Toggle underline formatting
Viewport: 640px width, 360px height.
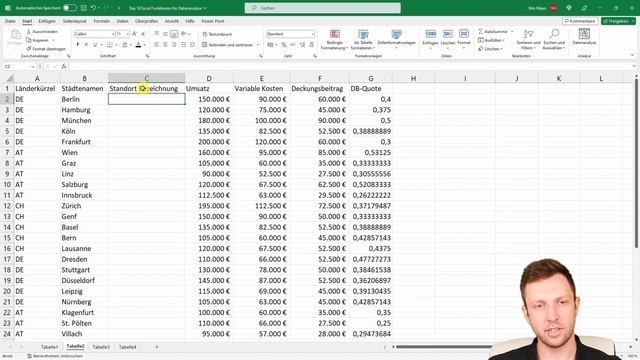coord(95,44)
